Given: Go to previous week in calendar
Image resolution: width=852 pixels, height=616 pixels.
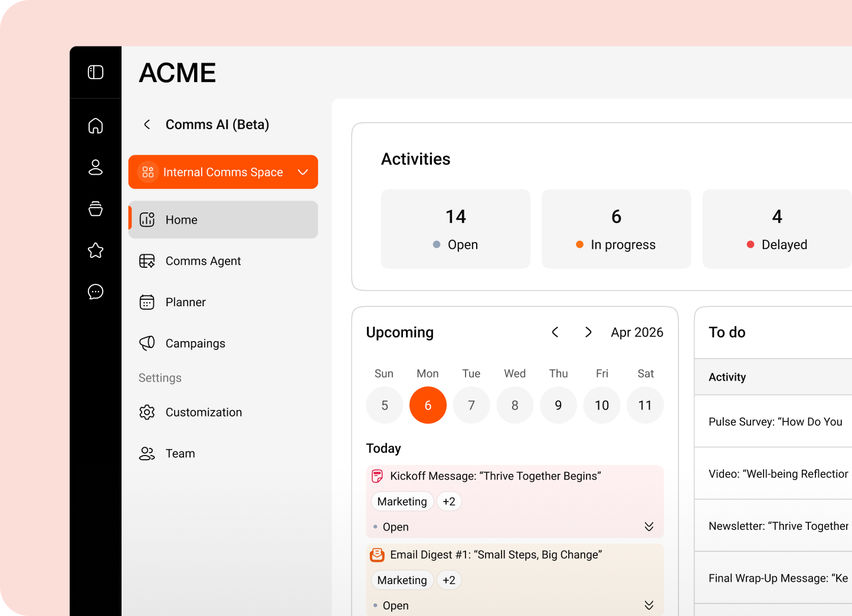Looking at the screenshot, I should 555,332.
